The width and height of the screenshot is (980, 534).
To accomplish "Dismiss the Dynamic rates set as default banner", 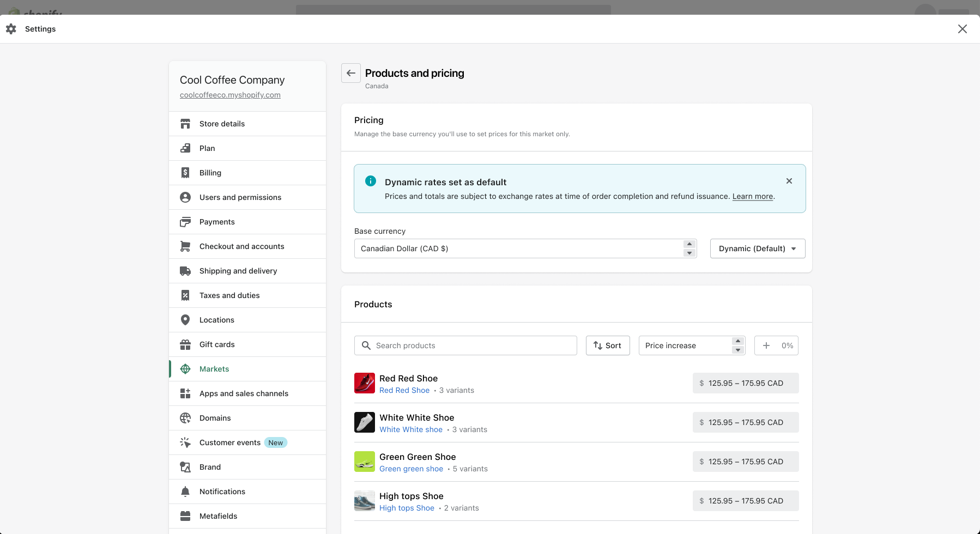I will pyautogui.click(x=789, y=181).
